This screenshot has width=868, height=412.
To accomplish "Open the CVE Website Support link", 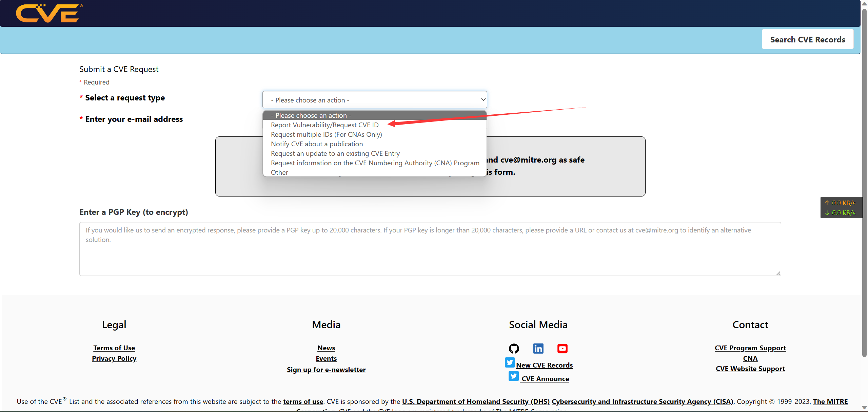I will pyautogui.click(x=750, y=369).
